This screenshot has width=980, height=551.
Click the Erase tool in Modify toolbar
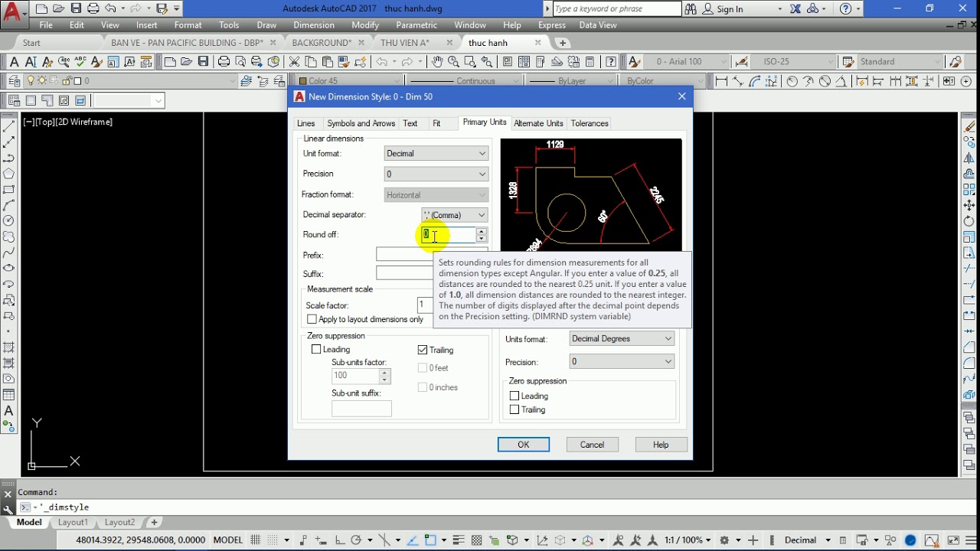pyautogui.click(x=969, y=126)
